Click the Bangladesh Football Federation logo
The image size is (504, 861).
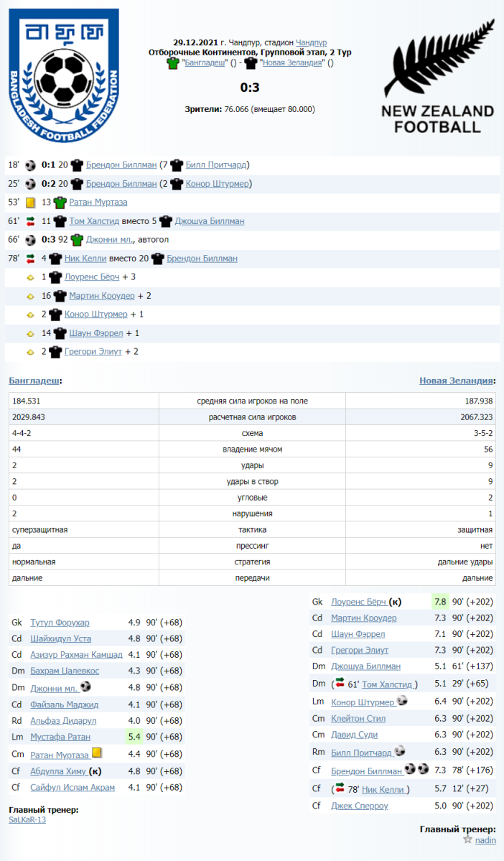pos(64,75)
